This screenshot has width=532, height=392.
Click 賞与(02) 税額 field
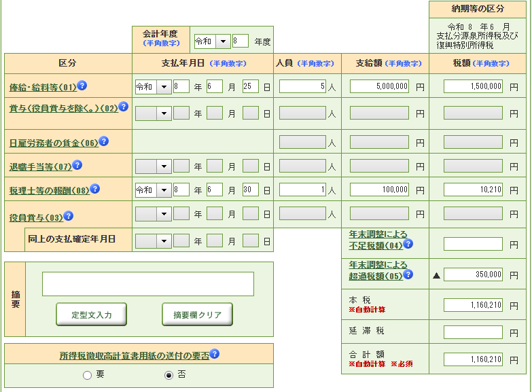[x=473, y=113]
